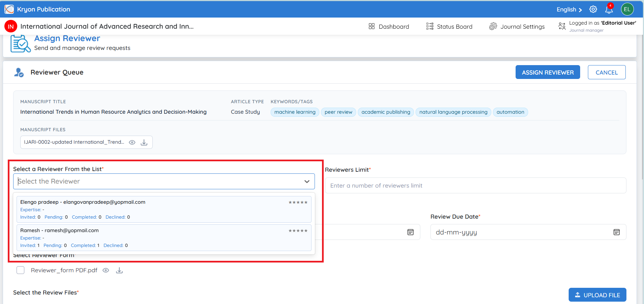Preview the IJARI-0002 manuscript file
The height and width of the screenshot is (304, 644).
tap(132, 142)
